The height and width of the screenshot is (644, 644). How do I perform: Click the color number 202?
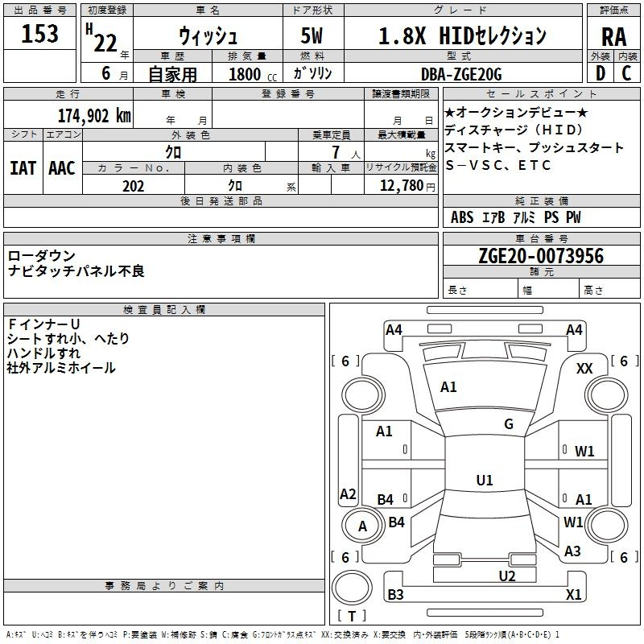pos(133,186)
